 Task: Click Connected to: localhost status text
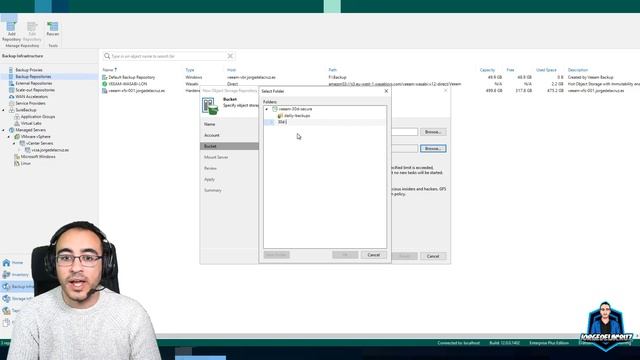pos(458,343)
